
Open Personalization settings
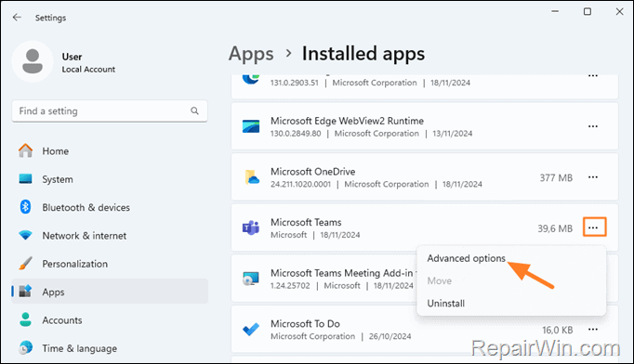(x=110, y=264)
